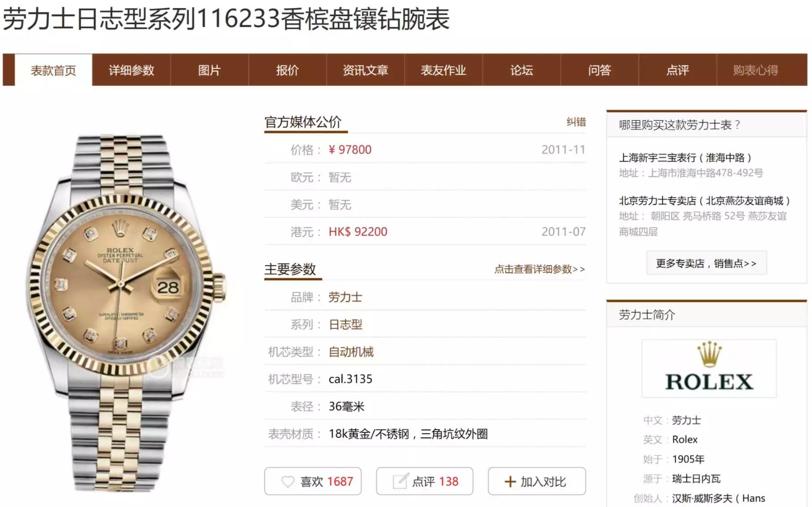Open the 图片 tab
Image resolution: width=812 pixels, height=507 pixels.
pos(209,70)
